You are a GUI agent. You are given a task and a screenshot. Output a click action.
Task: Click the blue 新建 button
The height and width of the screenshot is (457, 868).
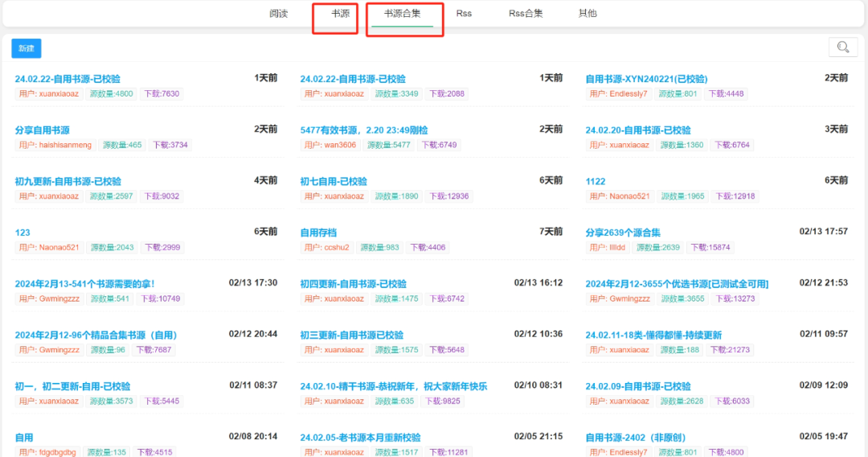(27, 48)
